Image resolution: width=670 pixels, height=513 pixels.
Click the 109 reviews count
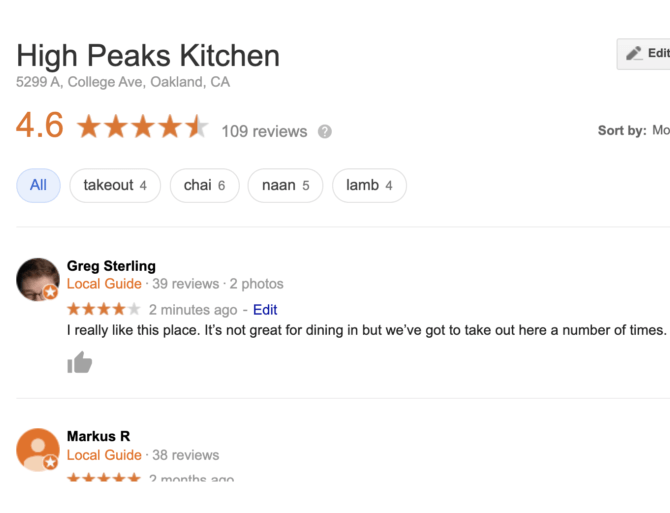coord(264,131)
